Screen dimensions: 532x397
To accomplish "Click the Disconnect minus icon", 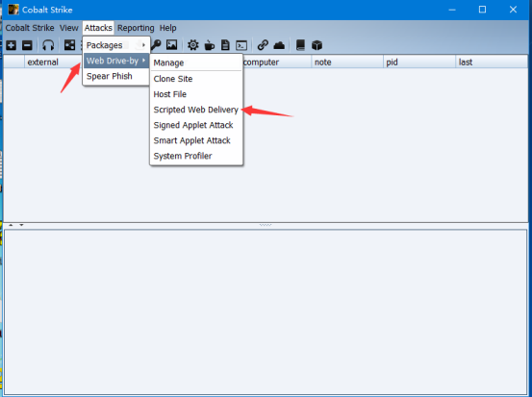I will tap(27, 45).
